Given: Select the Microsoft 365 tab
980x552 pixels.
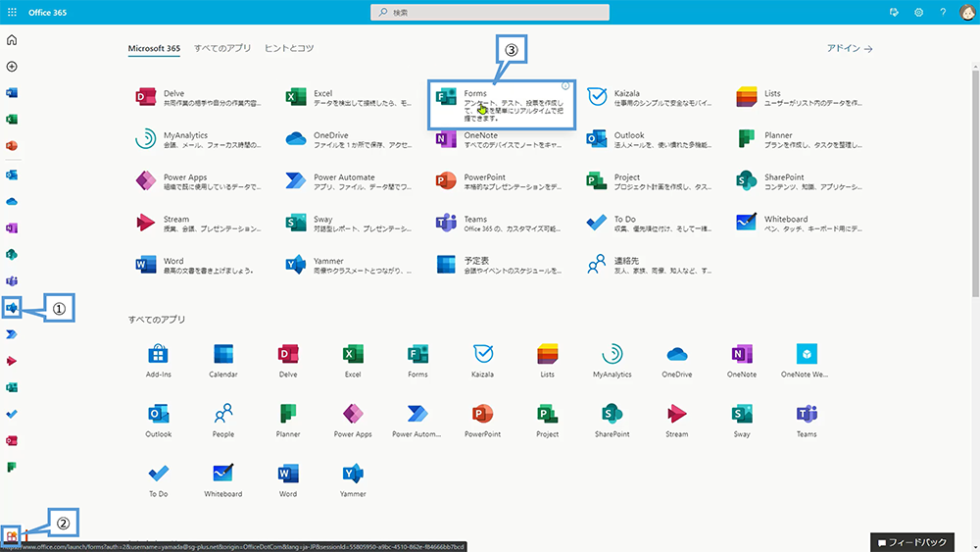Looking at the screenshot, I should tap(154, 48).
